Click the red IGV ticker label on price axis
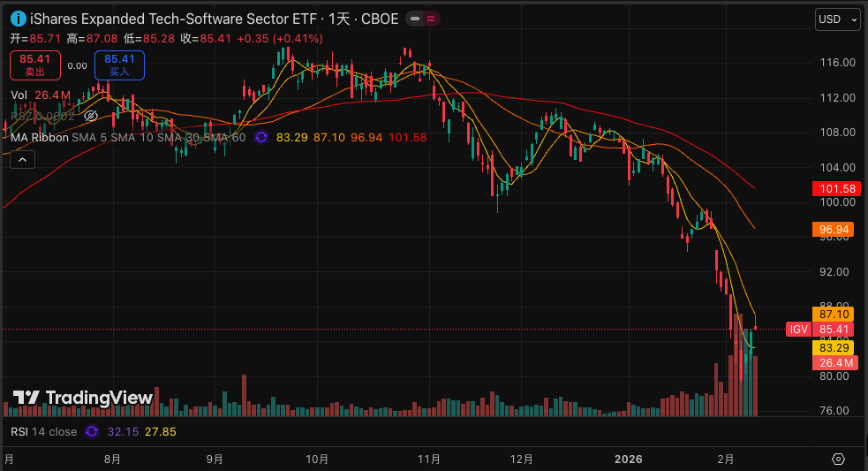This screenshot has height=471, width=868. 798,330
